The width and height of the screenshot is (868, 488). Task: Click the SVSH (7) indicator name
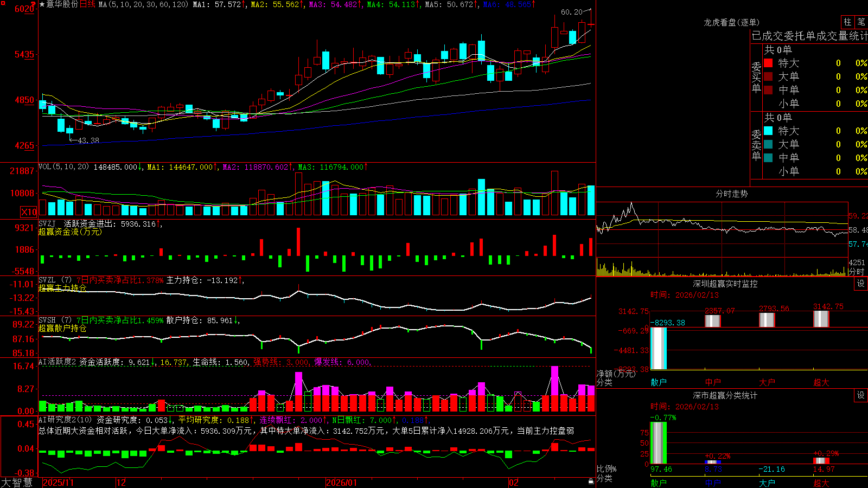(55, 320)
